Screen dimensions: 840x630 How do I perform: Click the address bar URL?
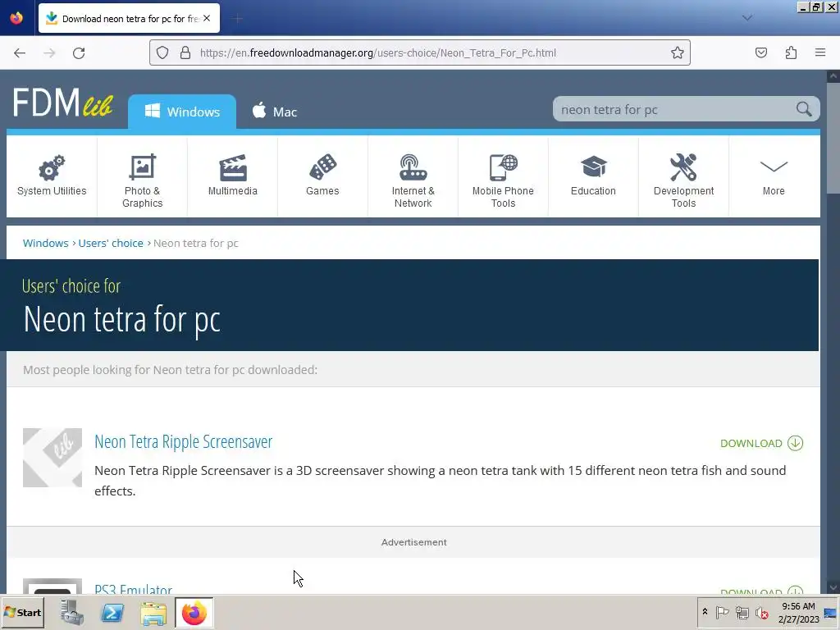point(377,52)
